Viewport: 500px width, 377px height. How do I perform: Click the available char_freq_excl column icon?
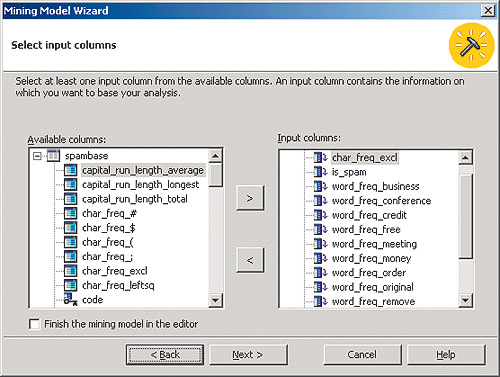point(70,271)
